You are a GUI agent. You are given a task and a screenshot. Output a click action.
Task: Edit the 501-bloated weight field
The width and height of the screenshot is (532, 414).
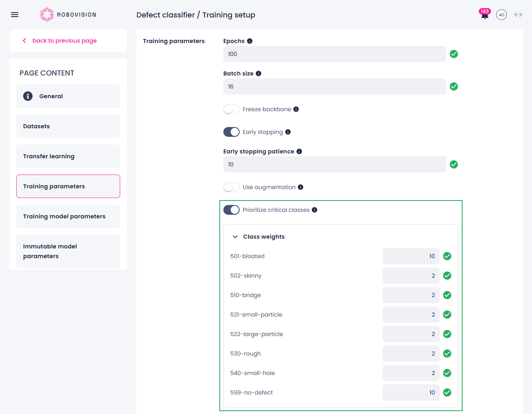click(x=411, y=256)
